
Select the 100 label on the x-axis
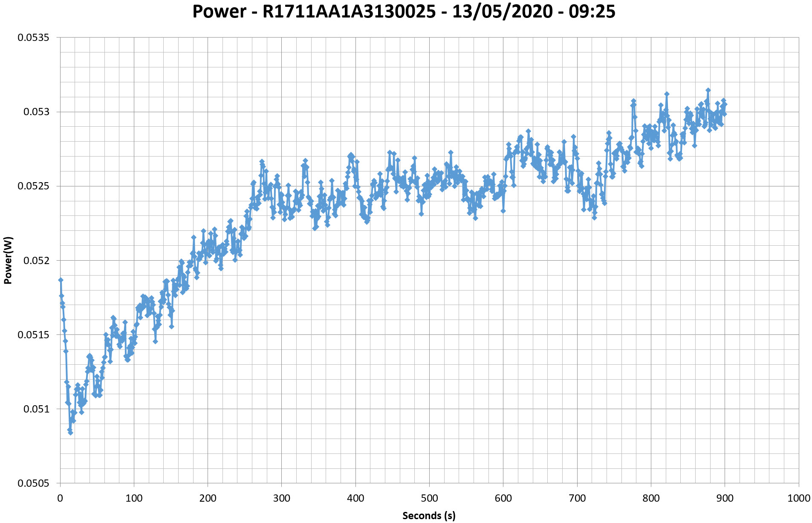point(134,498)
